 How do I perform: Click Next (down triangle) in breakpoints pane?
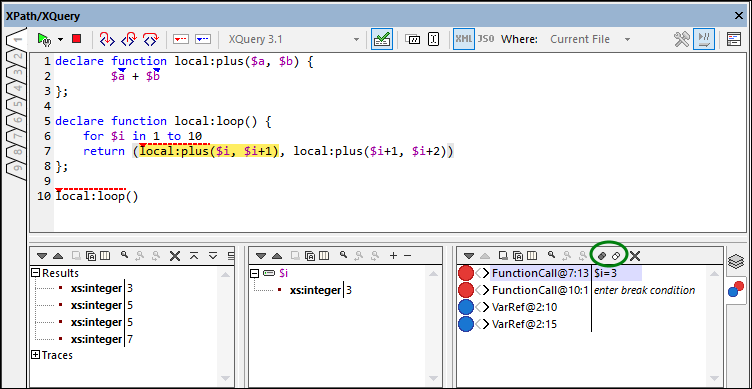(469, 256)
